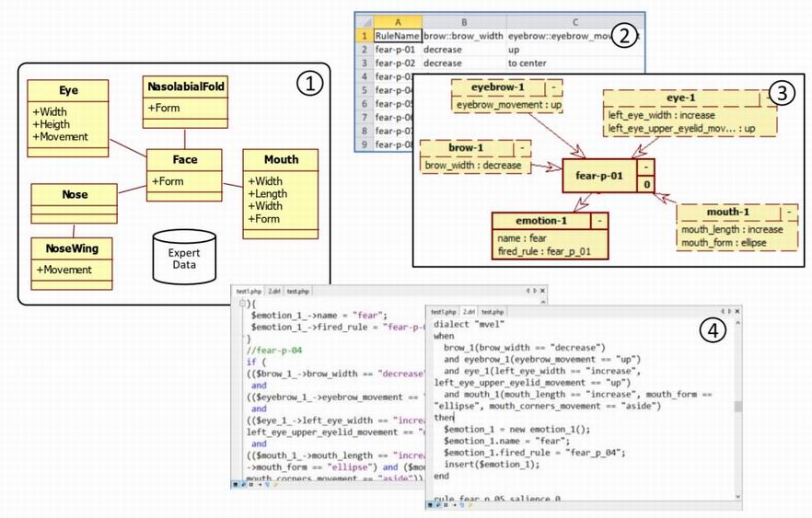This screenshot has height=518, width=812.
Task: Click the //fear-p-04 comment line
Action: click(274, 351)
